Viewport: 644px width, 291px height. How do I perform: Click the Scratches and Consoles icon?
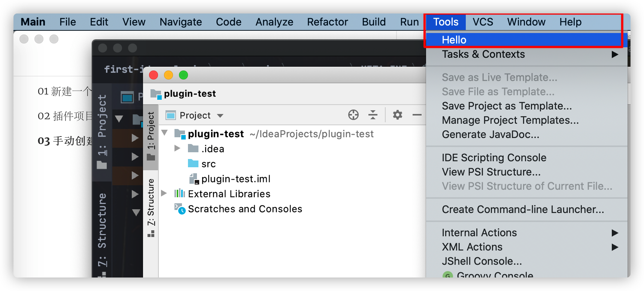point(180,208)
